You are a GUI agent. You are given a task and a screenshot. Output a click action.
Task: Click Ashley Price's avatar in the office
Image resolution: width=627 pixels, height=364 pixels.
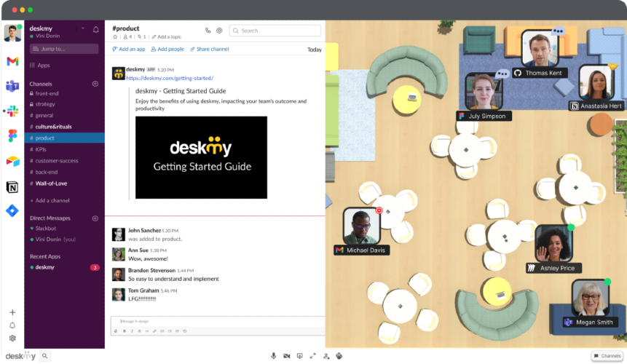click(554, 243)
